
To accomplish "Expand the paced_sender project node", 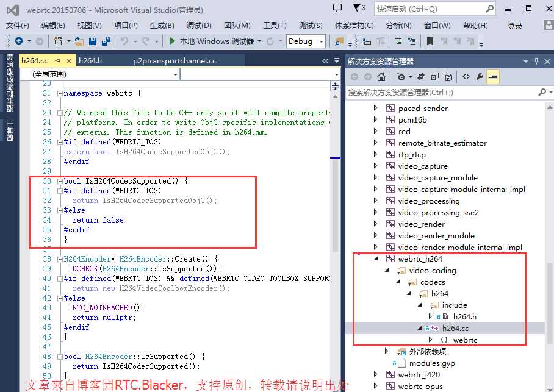I will (376, 108).
